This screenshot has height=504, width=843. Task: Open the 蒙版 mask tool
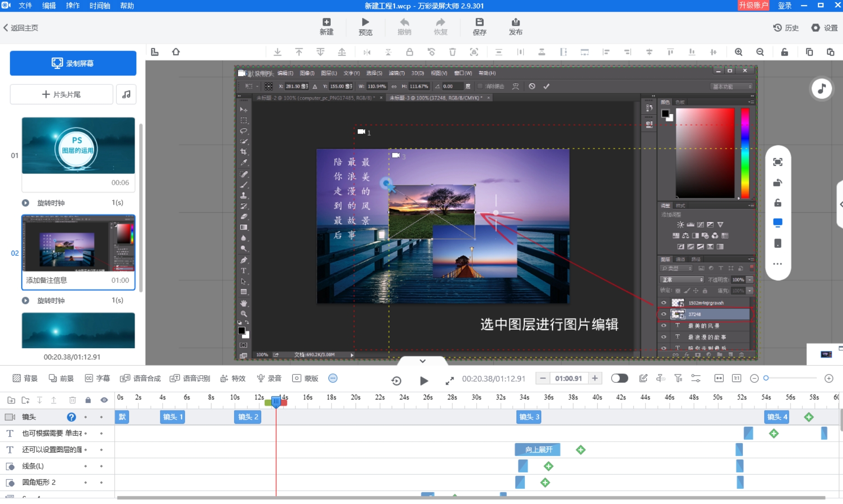pos(305,378)
